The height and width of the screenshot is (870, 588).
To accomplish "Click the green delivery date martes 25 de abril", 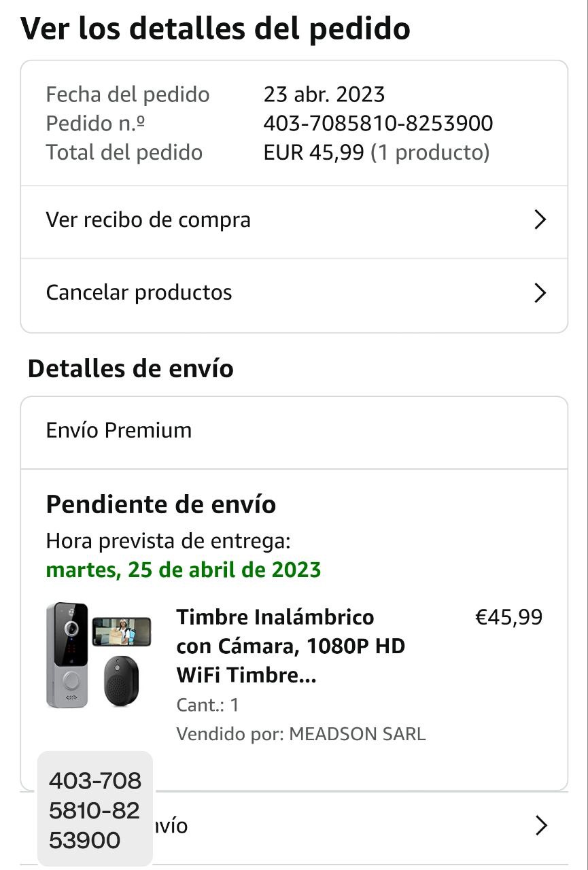I will [184, 570].
